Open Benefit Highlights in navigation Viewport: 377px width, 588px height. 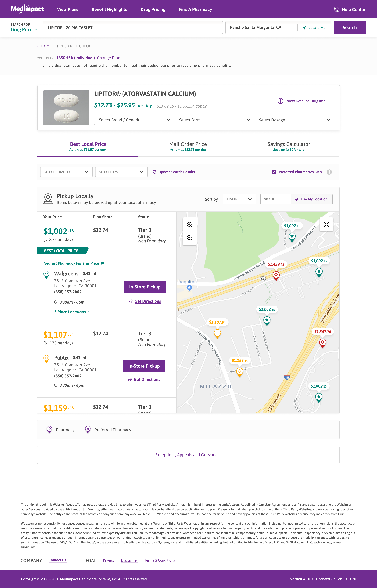click(x=109, y=9)
